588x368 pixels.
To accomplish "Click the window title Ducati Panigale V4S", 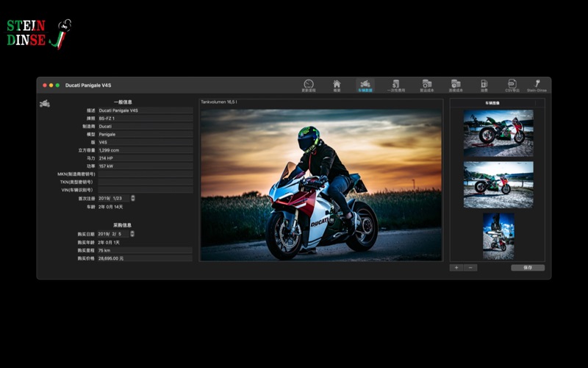I will coord(88,85).
